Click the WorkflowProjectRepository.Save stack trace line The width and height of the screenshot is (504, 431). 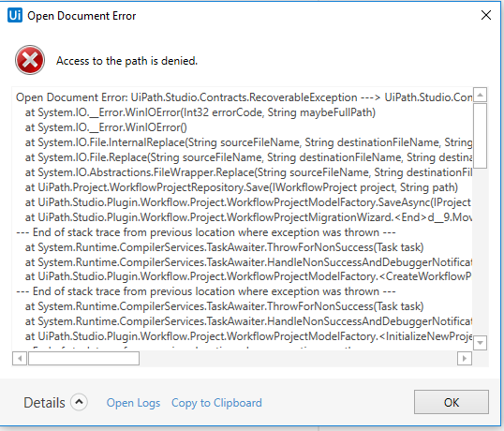click(x=242, y=187)
